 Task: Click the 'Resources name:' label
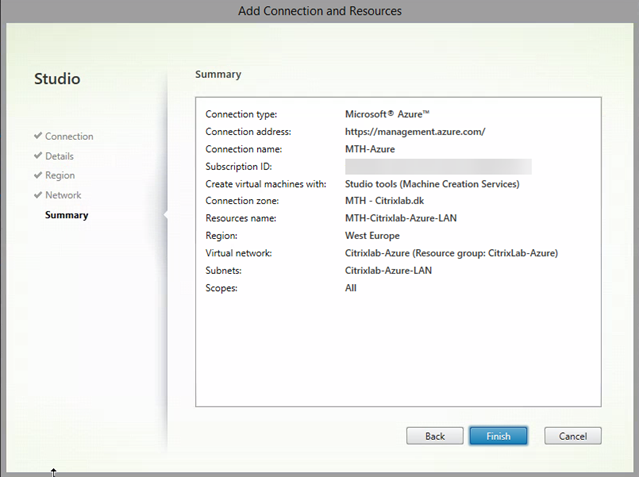click(240, 218)
